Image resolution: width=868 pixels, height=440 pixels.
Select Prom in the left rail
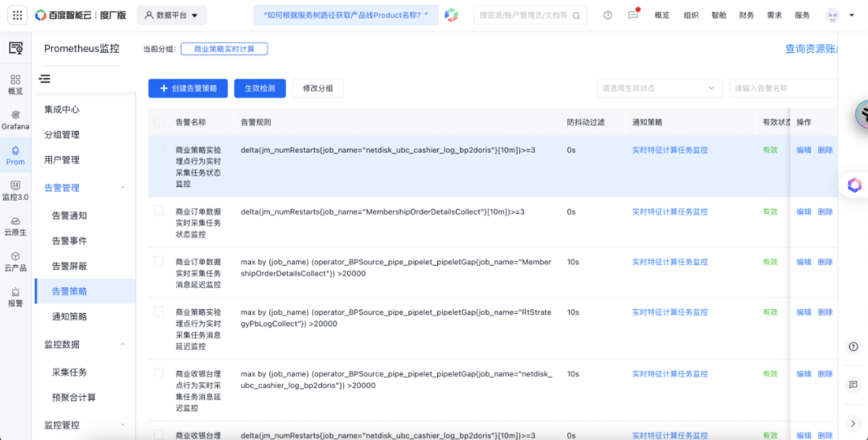(x=15, y=155)
